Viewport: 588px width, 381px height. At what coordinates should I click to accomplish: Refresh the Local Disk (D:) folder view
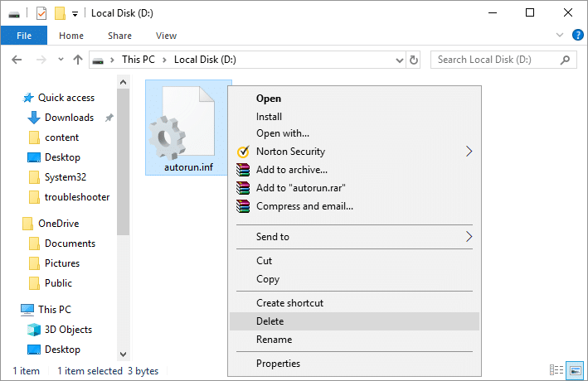(x=415, y=60)
